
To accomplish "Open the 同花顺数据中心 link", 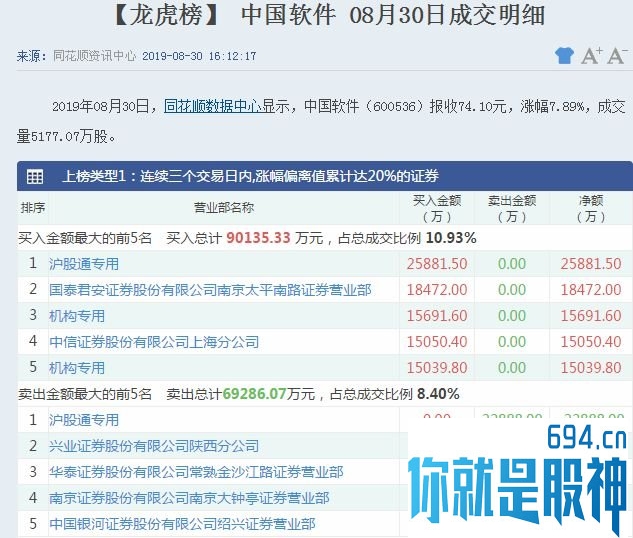I will (x=213, y=106).
